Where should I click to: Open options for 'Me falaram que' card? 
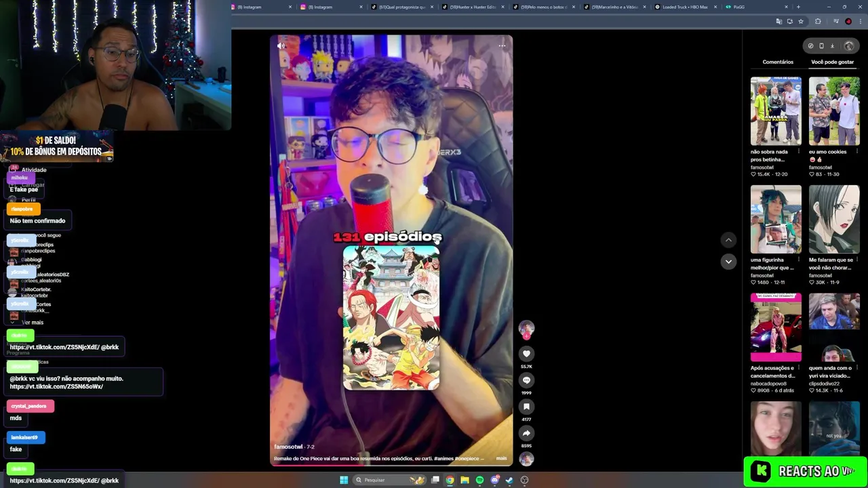pos(856,260)
